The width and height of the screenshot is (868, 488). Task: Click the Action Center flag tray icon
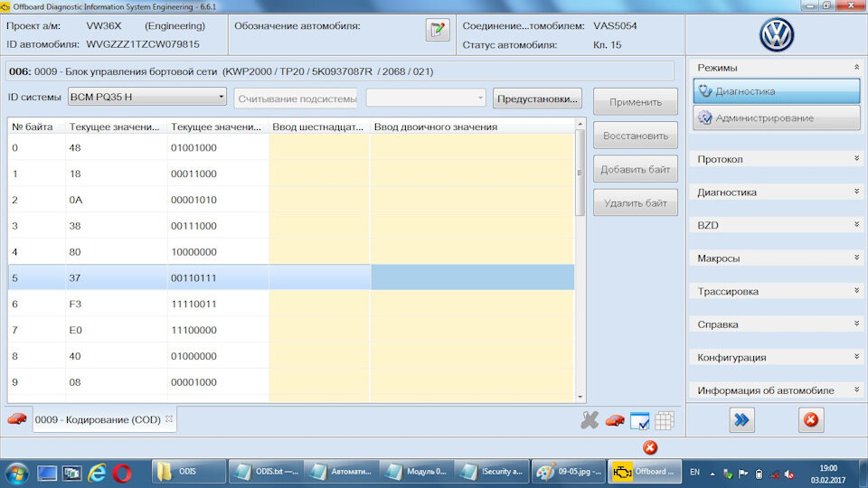tap(743, 474)
